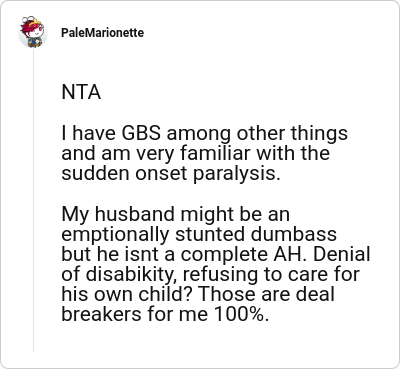The height and width of the screenshot is (369, 400).
Task: Click the word GBS in the comment
Action: [x=140, y=133]
